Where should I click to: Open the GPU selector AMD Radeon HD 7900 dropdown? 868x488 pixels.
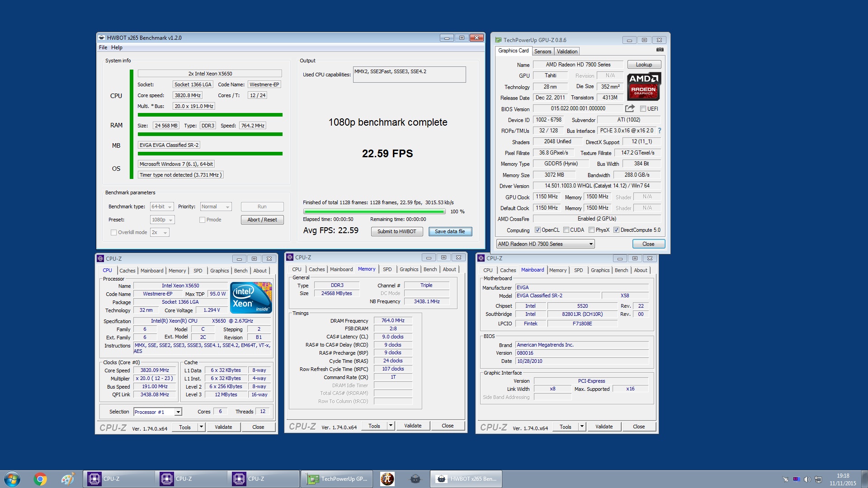[545, 244]
